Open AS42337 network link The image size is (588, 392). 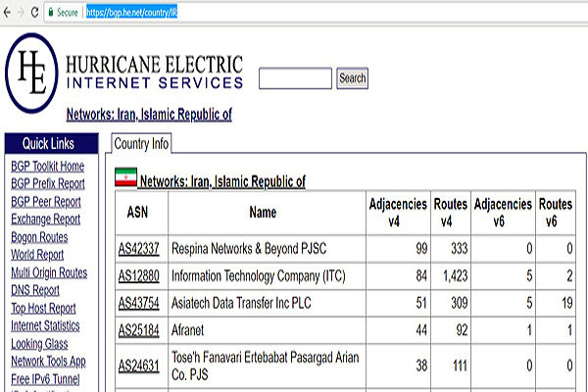(x=139, y=249)
